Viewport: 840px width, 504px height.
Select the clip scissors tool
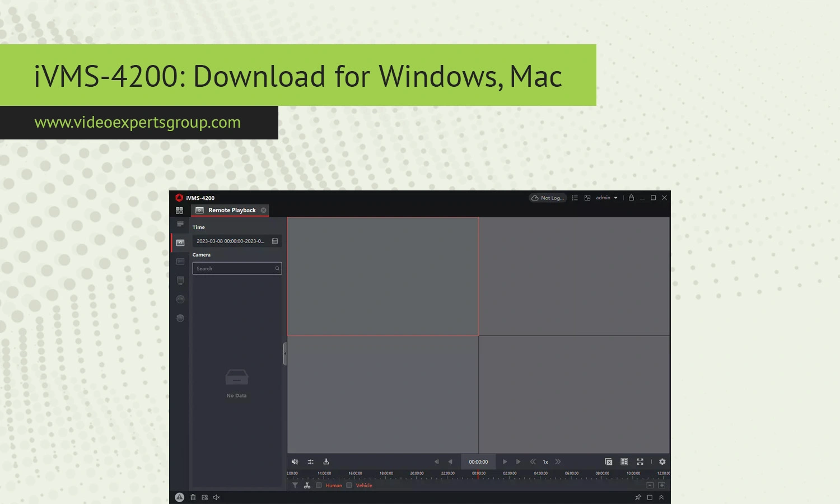[x=307, y=486]
